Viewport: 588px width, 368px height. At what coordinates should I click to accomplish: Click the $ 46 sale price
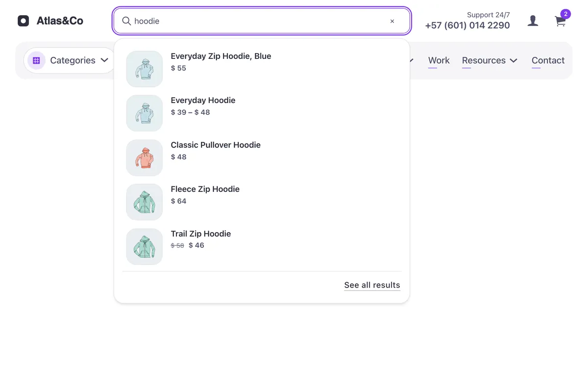tap(196, 245)
